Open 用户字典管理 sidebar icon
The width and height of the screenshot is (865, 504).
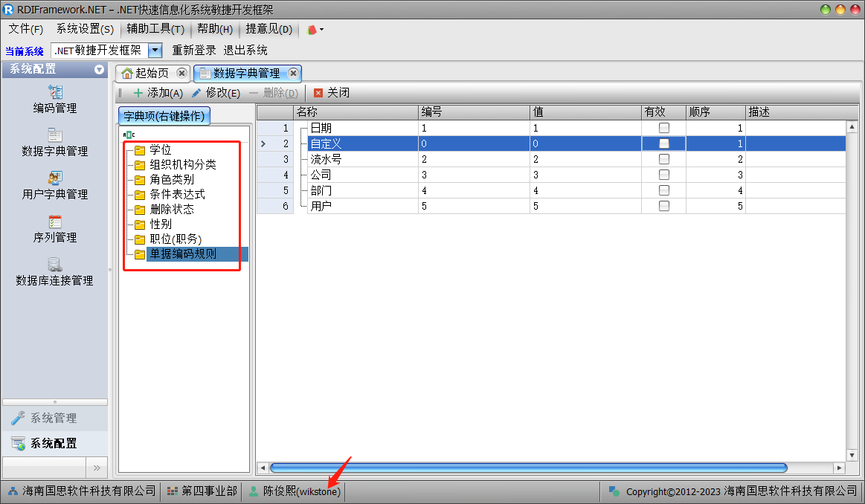[55, 178]
